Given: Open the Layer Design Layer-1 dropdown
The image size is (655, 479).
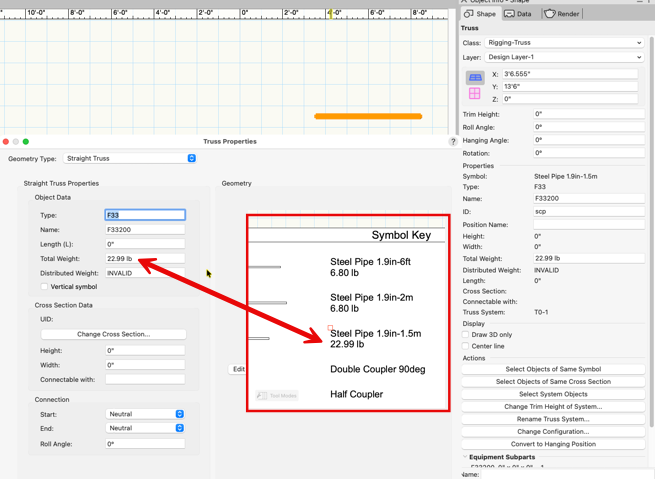Looking at the screenshot, I should 564,57.
